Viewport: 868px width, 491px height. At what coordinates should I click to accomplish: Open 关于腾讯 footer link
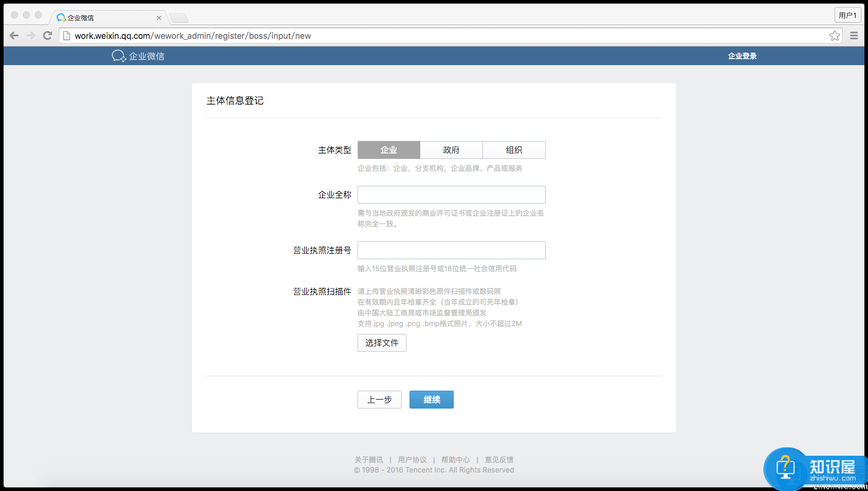point(369,460)
